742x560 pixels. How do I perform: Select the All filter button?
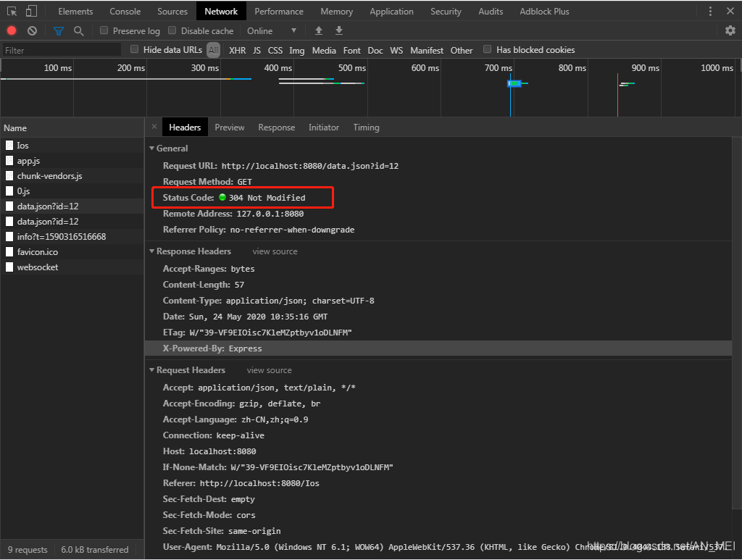(214, 50)
